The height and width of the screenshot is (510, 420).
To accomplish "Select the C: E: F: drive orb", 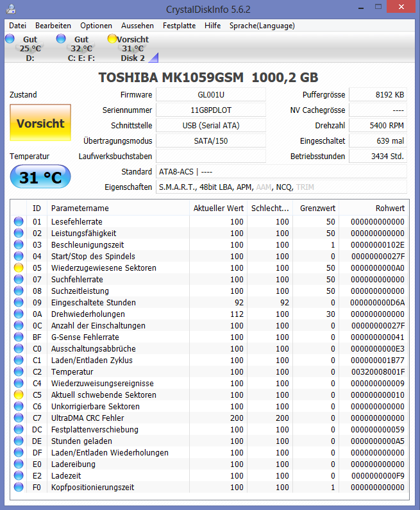I will click(61, 38).
